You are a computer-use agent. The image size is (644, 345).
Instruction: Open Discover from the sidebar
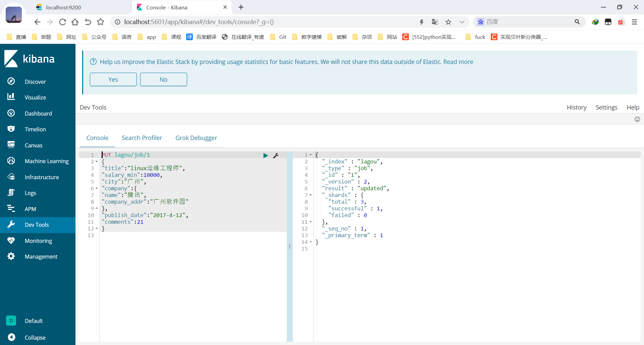click(35, 82)
